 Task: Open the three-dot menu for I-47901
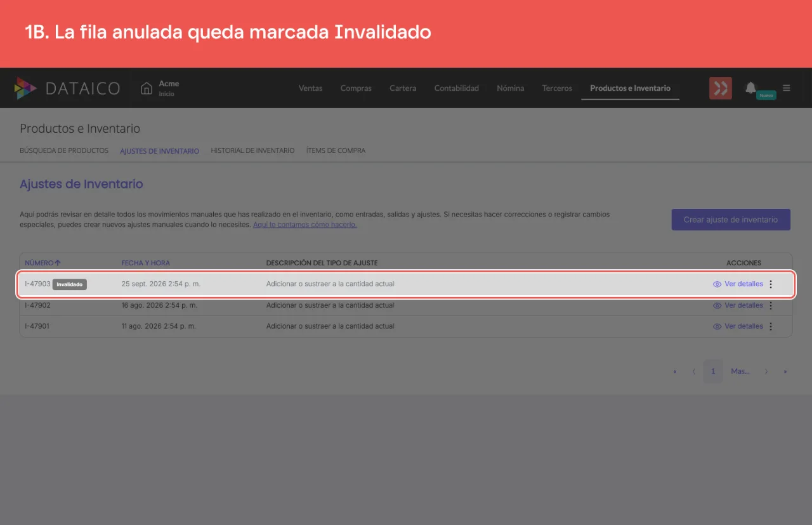771,326
